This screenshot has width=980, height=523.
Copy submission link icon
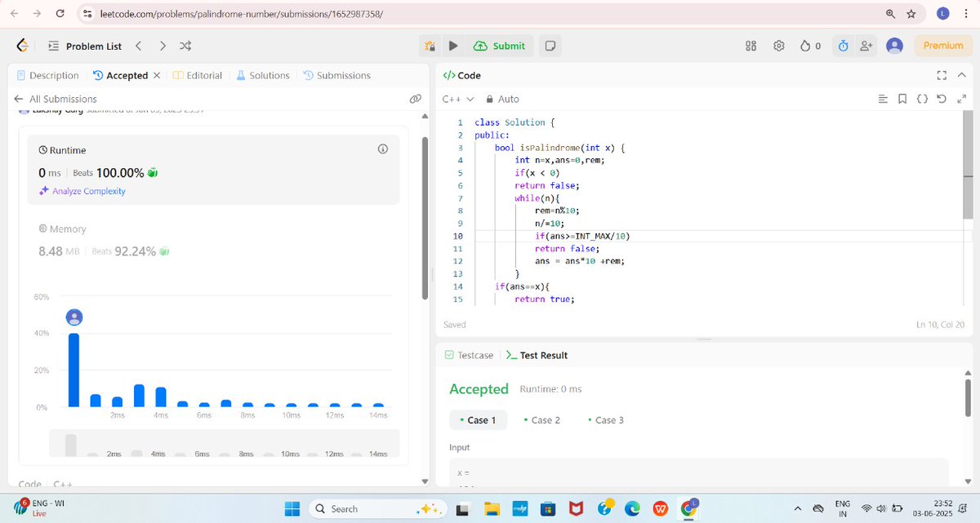pos(415,99)
